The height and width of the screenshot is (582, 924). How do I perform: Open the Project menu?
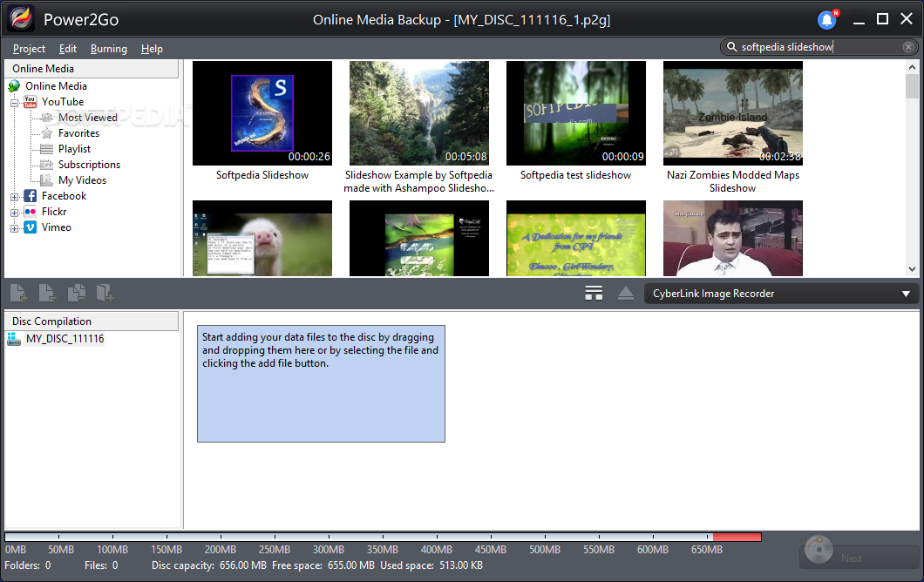coord(29,49)
